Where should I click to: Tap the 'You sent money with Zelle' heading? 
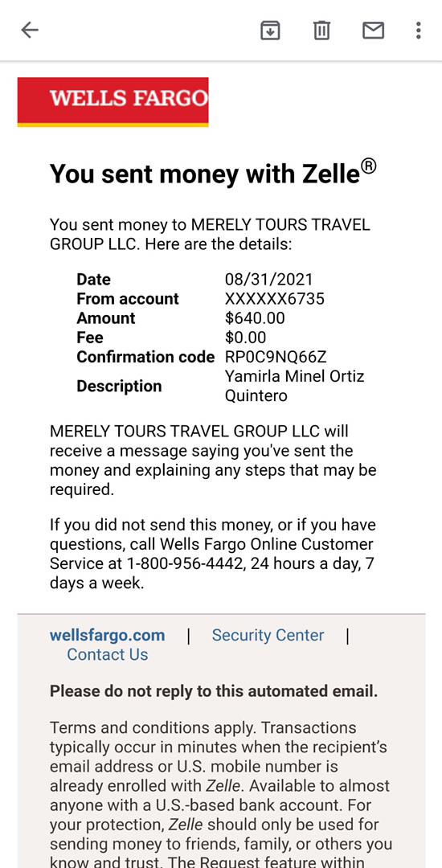point(213,174)
